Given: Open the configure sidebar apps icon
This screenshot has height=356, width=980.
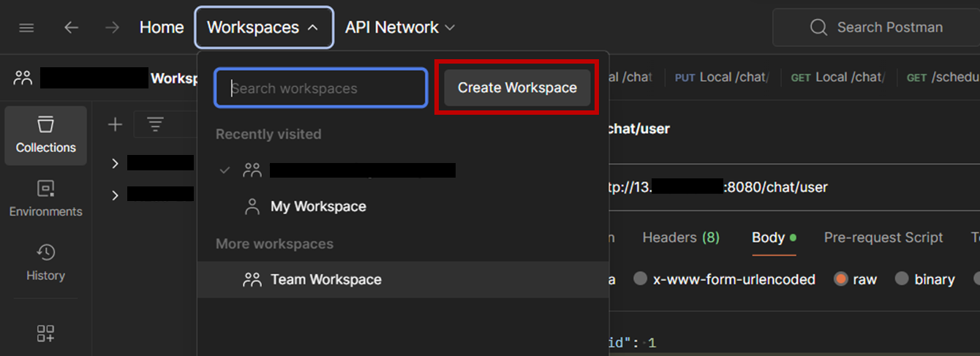Looking at the screenshot, I should tap(45, 334).
